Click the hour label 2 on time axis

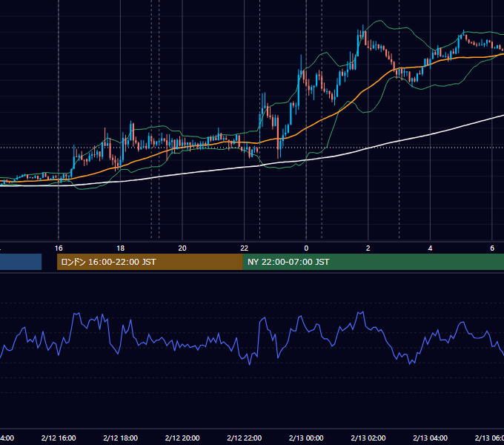pyautogui.click(x=368, y=248)
